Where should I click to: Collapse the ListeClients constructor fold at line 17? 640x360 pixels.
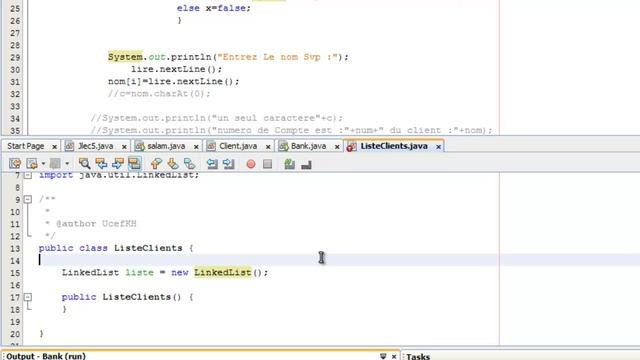click(28, 297)
